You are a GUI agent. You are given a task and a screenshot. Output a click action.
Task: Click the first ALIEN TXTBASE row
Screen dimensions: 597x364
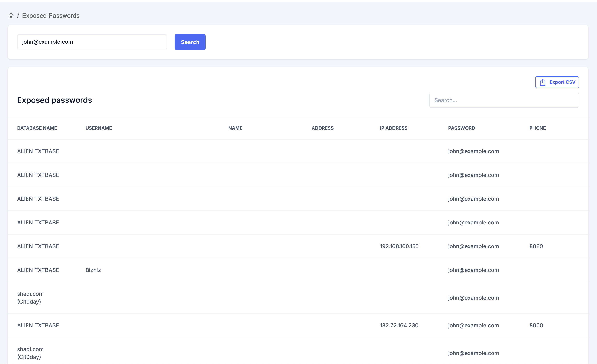click(x=38, y=151)
